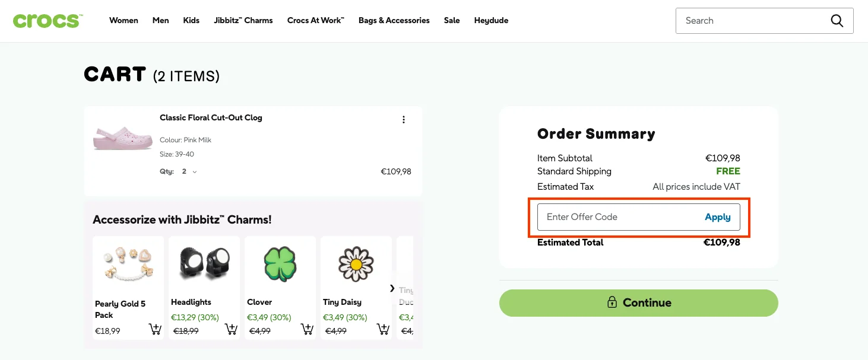Click the Size: 39-40 text
This screenshot has height=360, width=868.
[177, 154]
